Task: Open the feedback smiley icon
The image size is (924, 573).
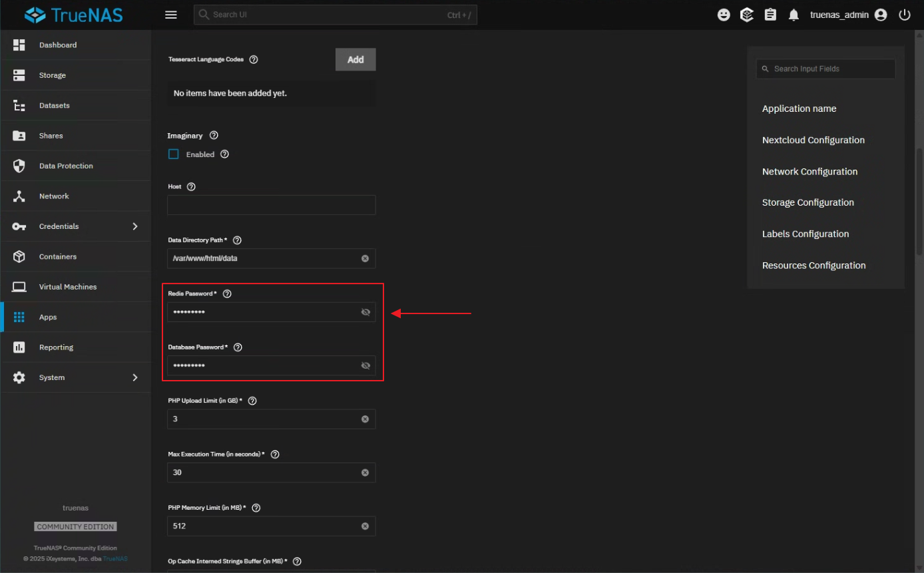Action: pos(724,15)
